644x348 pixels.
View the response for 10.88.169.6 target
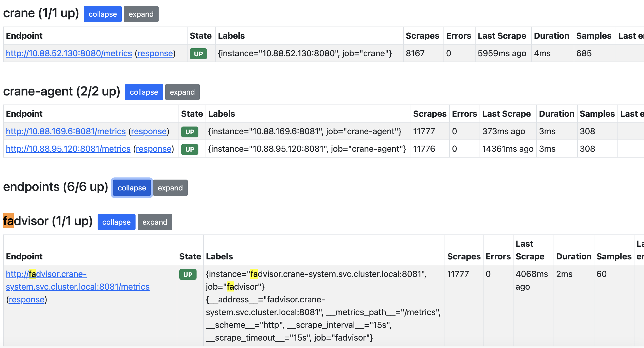149,131
